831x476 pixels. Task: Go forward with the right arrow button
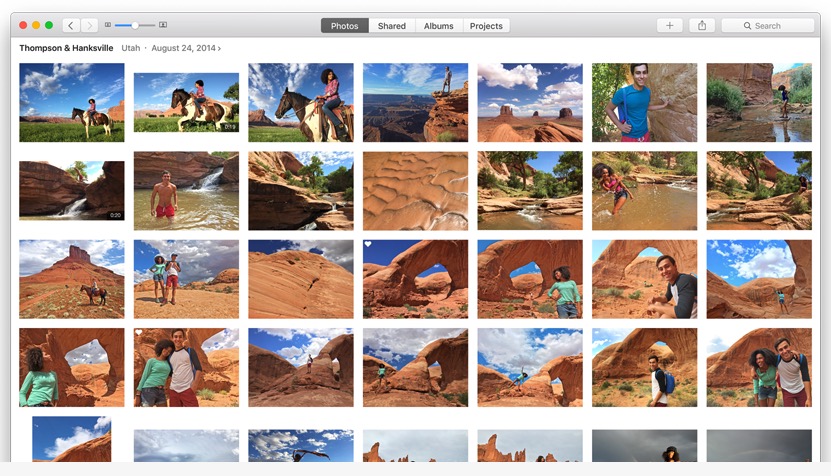[89, 25]
